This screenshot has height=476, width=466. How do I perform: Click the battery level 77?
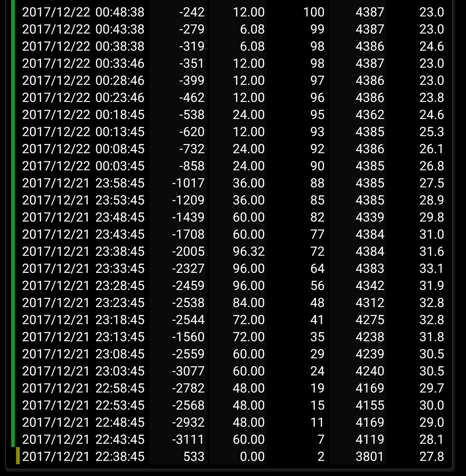[x=317, y=234]
